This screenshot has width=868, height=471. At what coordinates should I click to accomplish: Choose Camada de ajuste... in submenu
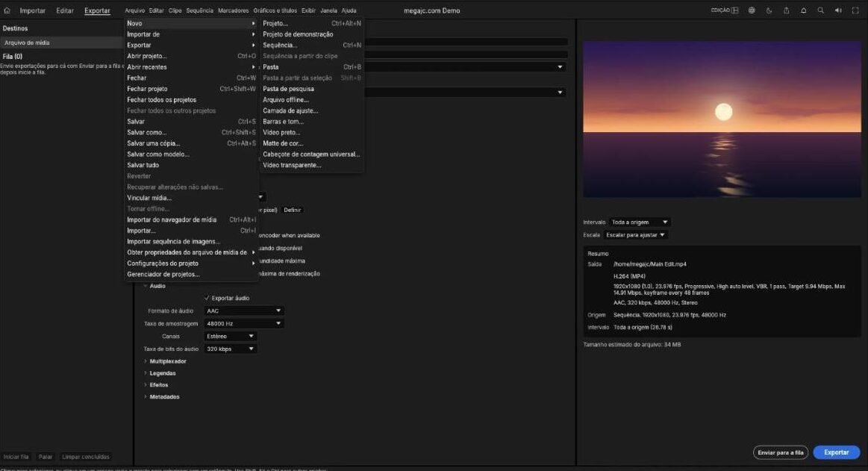[x=312, y=110]
